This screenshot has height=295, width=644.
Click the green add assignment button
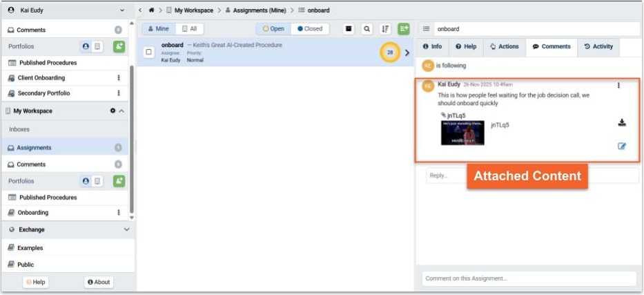pyautogui.click(x=404, y=29)
